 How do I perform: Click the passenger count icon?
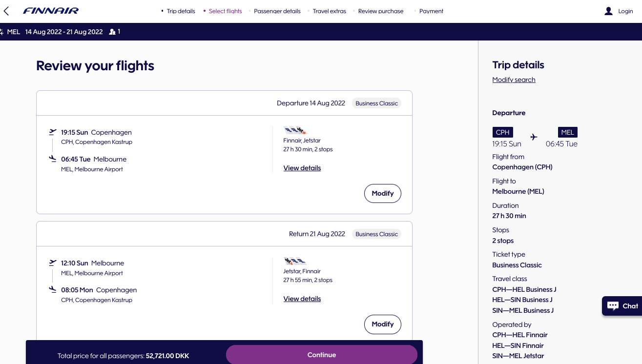coord(112,32)
